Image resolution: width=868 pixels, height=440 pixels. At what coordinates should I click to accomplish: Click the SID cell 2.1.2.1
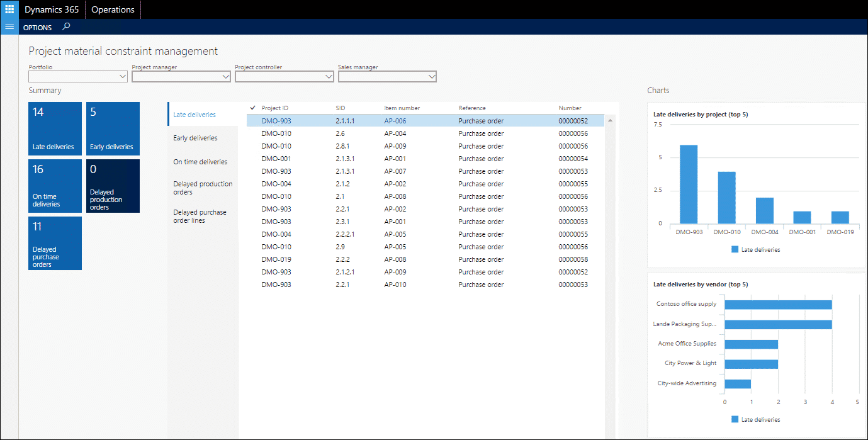pyautogui.click(x=346, y=272)
